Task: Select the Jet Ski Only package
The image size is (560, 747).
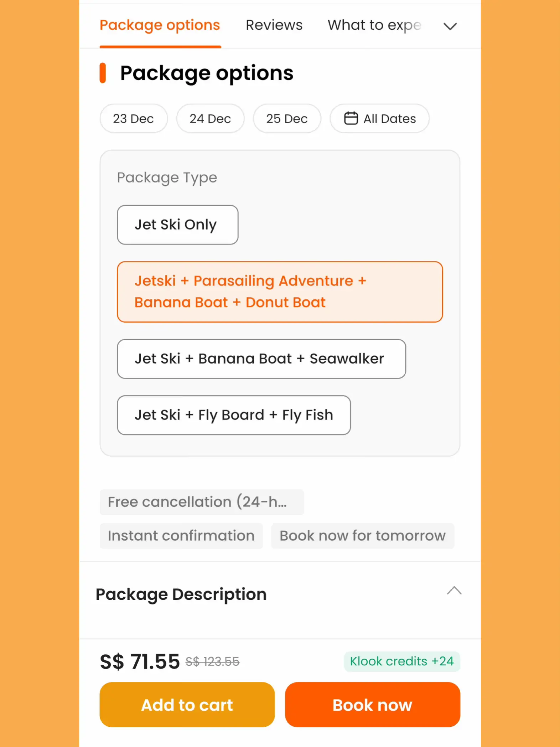Action: [178, 225]
